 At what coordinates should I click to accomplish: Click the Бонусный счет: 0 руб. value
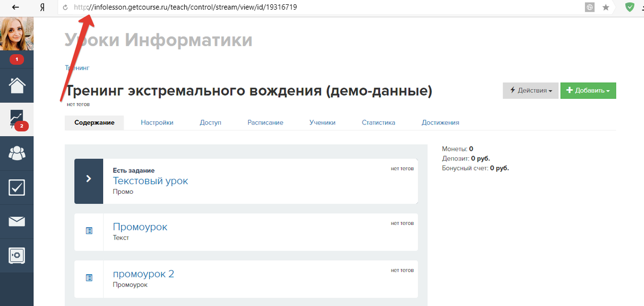[475, 169]
